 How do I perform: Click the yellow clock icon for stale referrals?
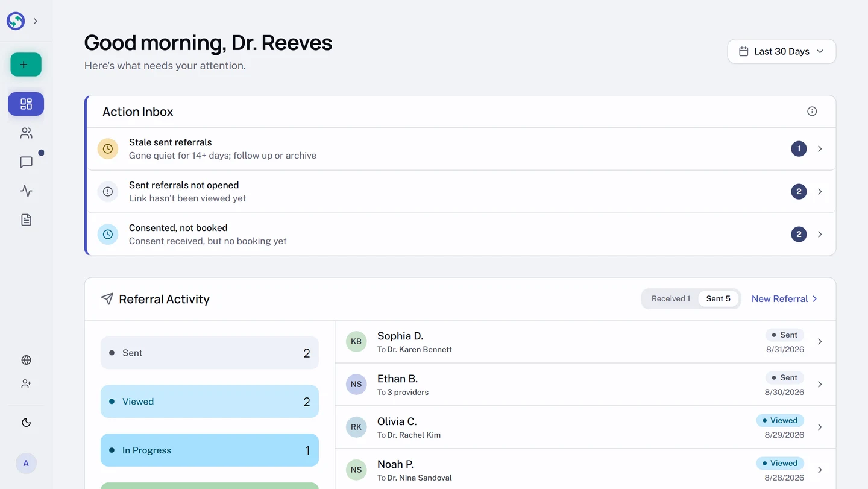click(108, 148)
